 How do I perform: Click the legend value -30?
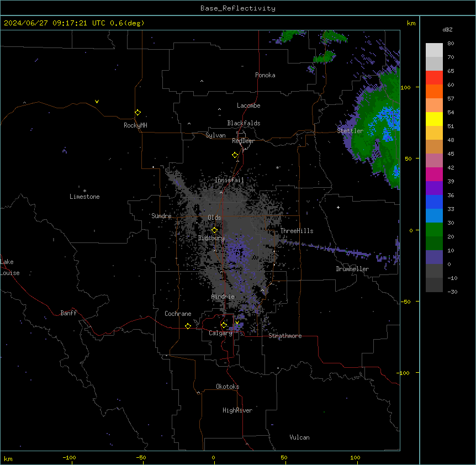coord(452,292)
